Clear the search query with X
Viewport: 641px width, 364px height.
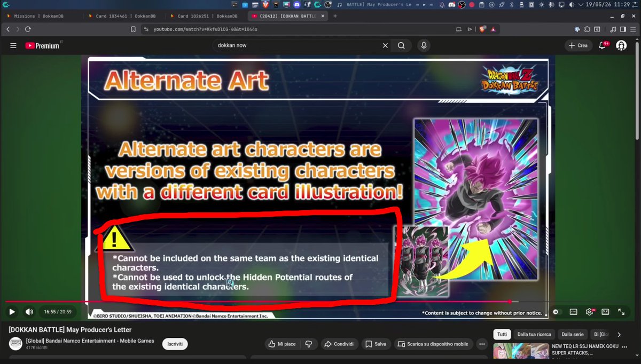pyautogui.click(x=385, y=45)
